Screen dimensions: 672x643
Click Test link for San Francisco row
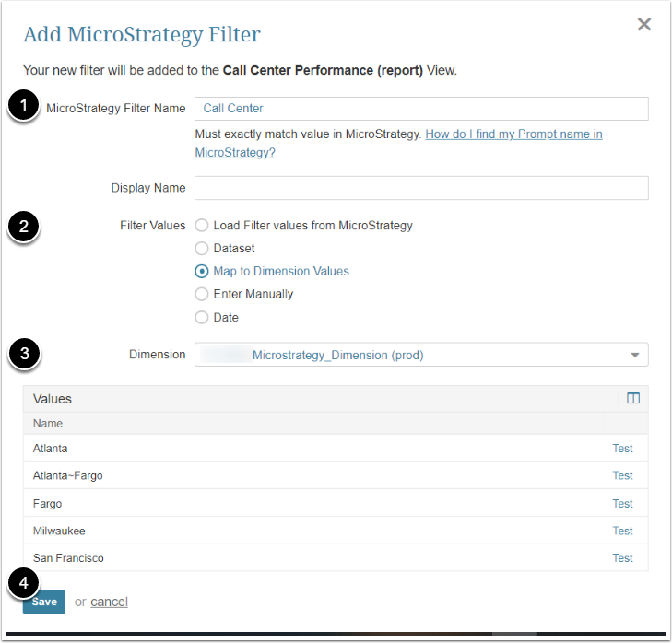(x=622, y=558)
